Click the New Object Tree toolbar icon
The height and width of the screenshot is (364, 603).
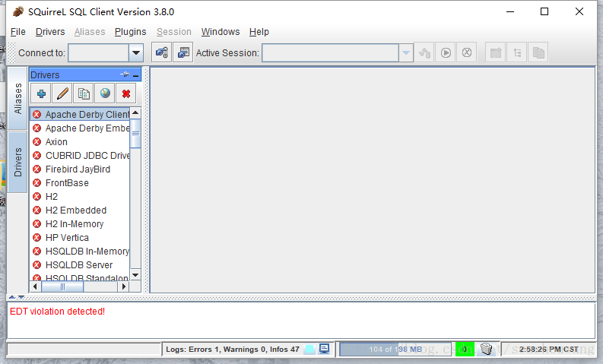coord(496,52)
